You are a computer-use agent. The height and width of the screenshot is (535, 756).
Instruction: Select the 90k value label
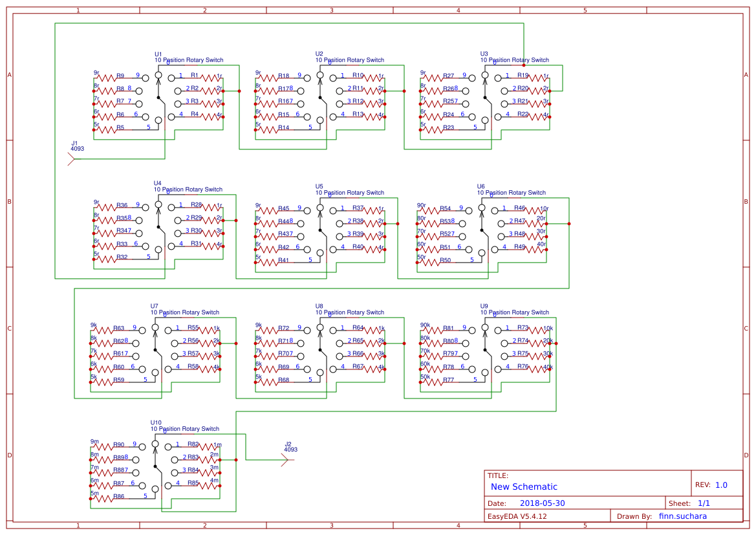425,325
